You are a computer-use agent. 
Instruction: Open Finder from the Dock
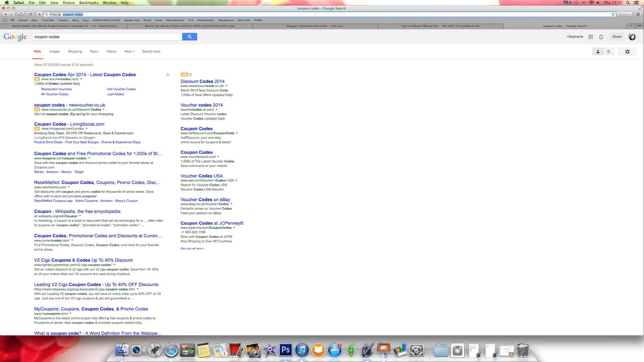(x=122, y=350)
